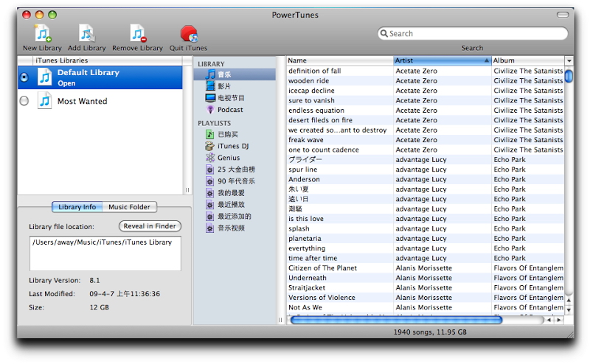
Task: Select the 音乐 music library item
Action: [211, 74]
